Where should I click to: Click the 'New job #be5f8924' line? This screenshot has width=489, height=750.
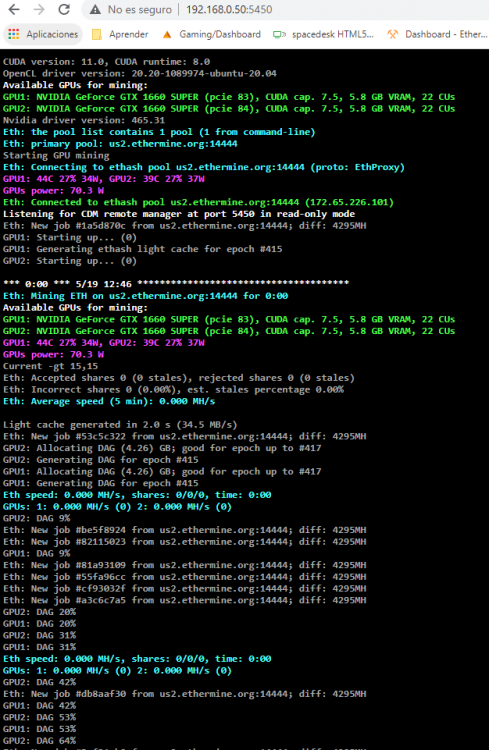[185, 530]
